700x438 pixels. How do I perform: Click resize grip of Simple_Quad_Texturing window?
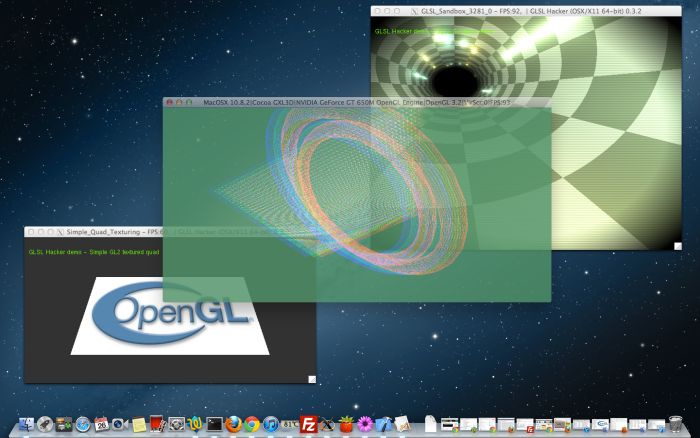(312, 379)
